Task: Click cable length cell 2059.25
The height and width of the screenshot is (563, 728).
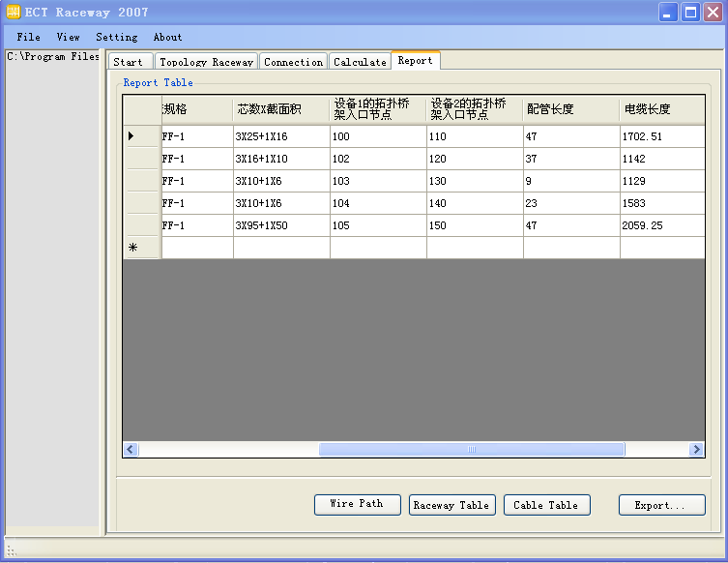Action: point(662,225)
